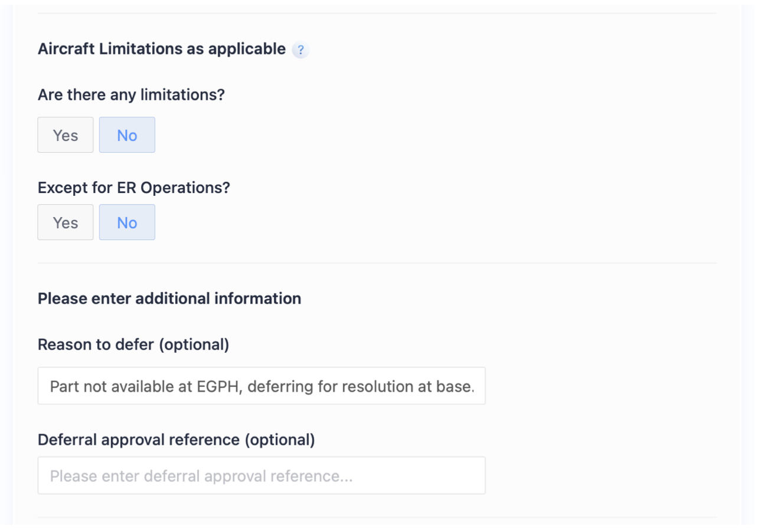Select Yes for any limitations
Viewport: 759px width, 532px height.
pyautogui.click(x=66, y=135)
